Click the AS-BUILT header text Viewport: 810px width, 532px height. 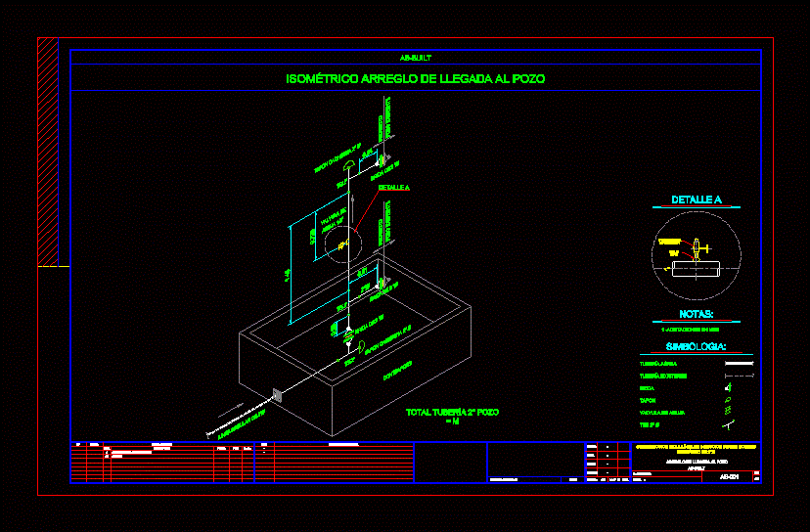pyautogui.click(x=416, y=58)
